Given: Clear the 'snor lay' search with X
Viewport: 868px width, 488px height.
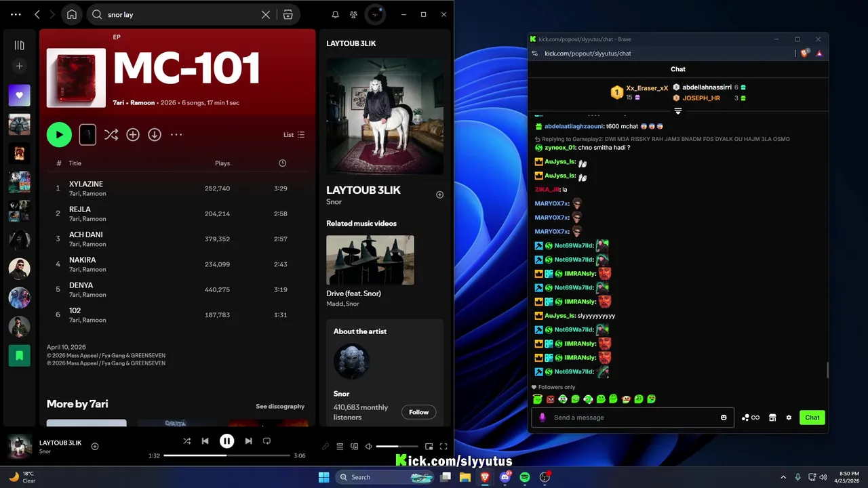Looking at the screenshot, I should (266, 14).
